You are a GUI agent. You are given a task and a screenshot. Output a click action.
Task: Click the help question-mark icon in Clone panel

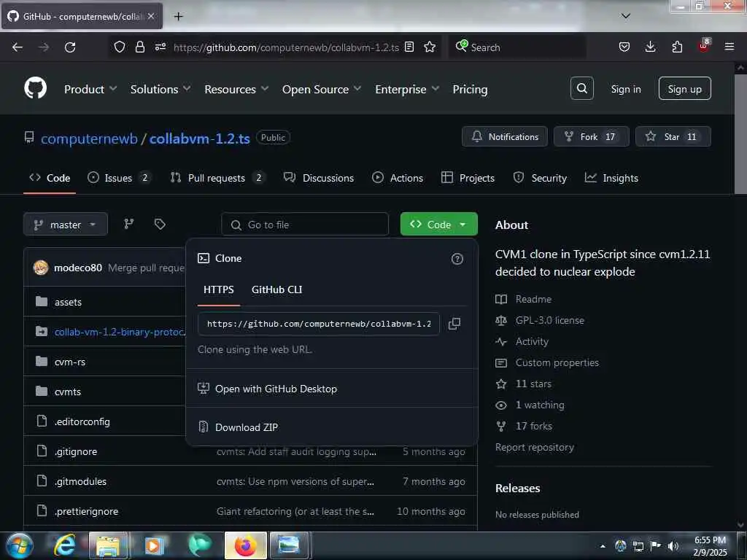pos(457,259)
